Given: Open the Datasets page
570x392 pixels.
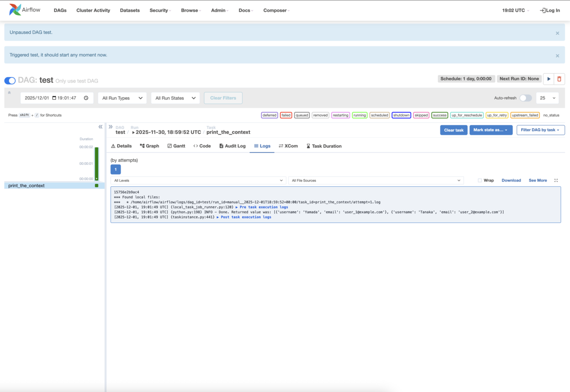Looking at the screenshot, I should coord(130,10).
